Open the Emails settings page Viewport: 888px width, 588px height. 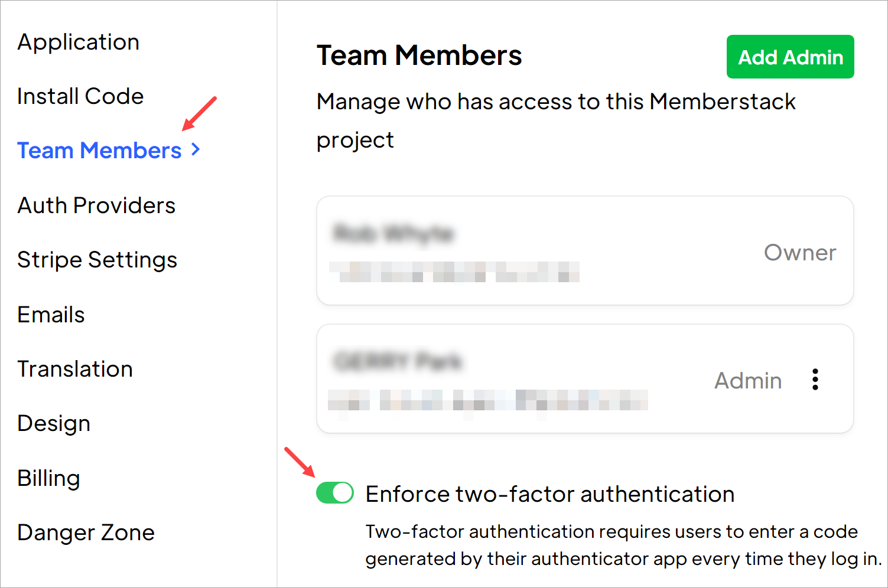[x=51, y=315]
